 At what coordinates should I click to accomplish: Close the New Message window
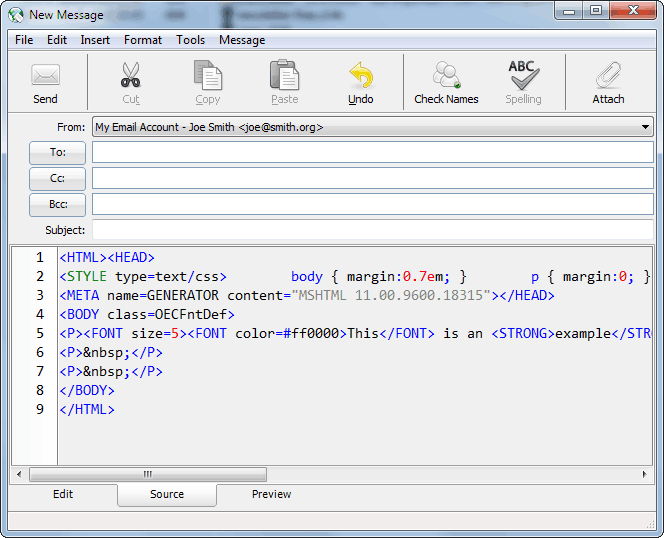click(633, 10)
